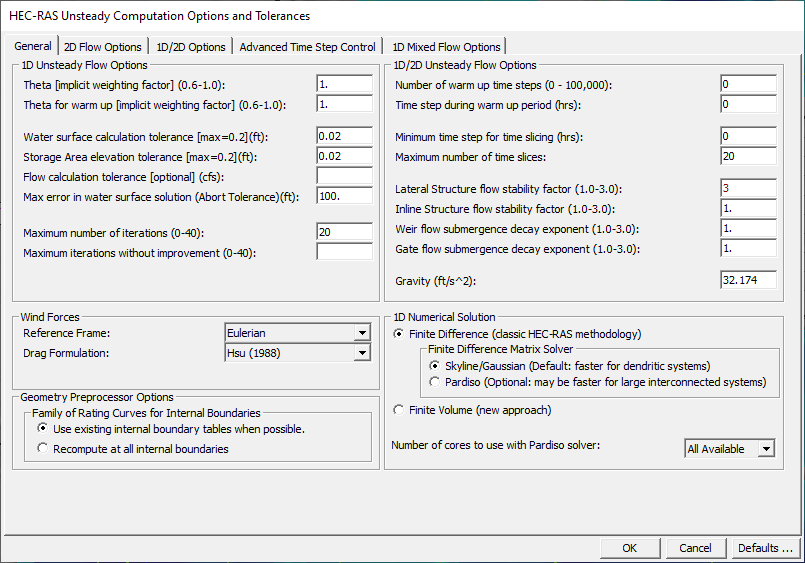Open the Advanced Time Step Control tab
This screenshot has height=563, width=805.
pos(307,47)
